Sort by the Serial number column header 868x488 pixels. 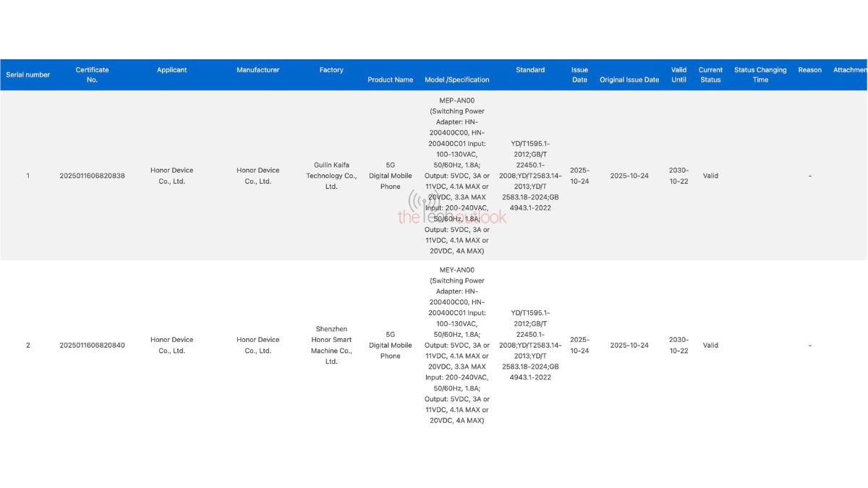click(x=27, y=74)
